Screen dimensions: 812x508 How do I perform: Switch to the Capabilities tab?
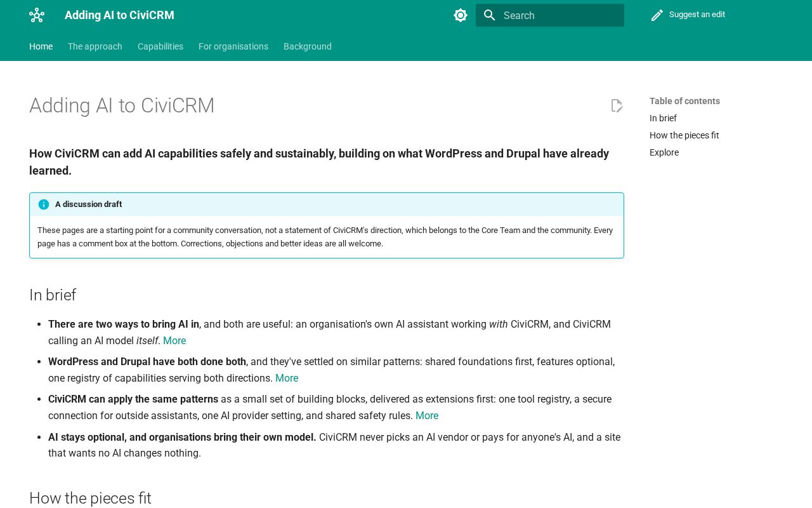[x=160, y=46]
